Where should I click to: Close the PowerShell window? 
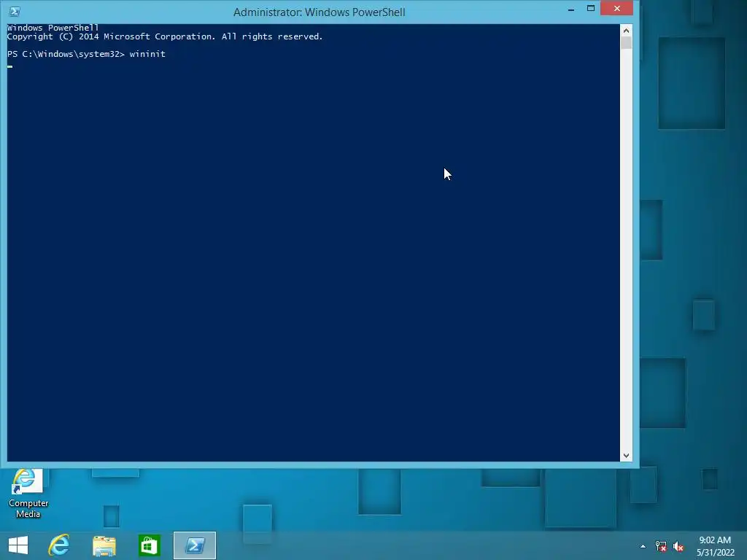[617, 8]
